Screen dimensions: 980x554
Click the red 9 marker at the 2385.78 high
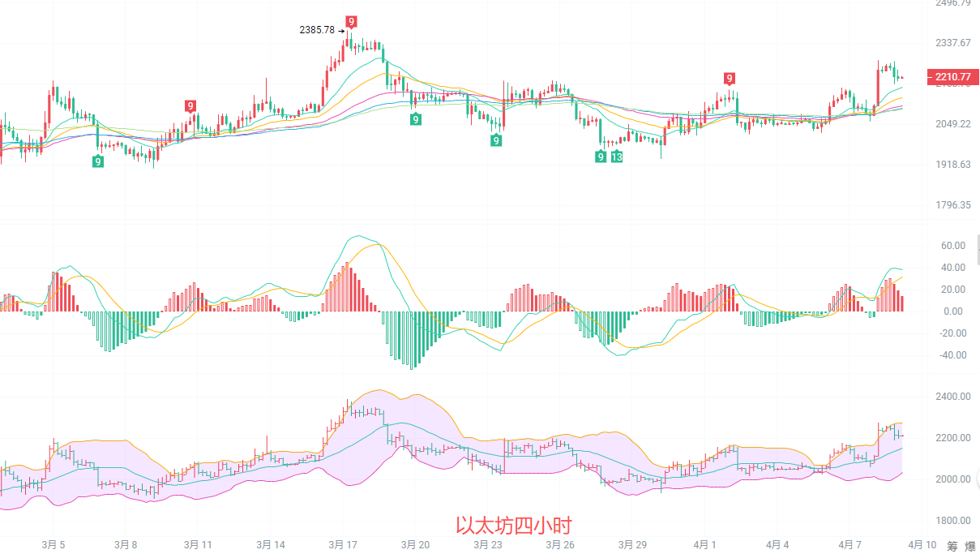click(x=351, y=22)
